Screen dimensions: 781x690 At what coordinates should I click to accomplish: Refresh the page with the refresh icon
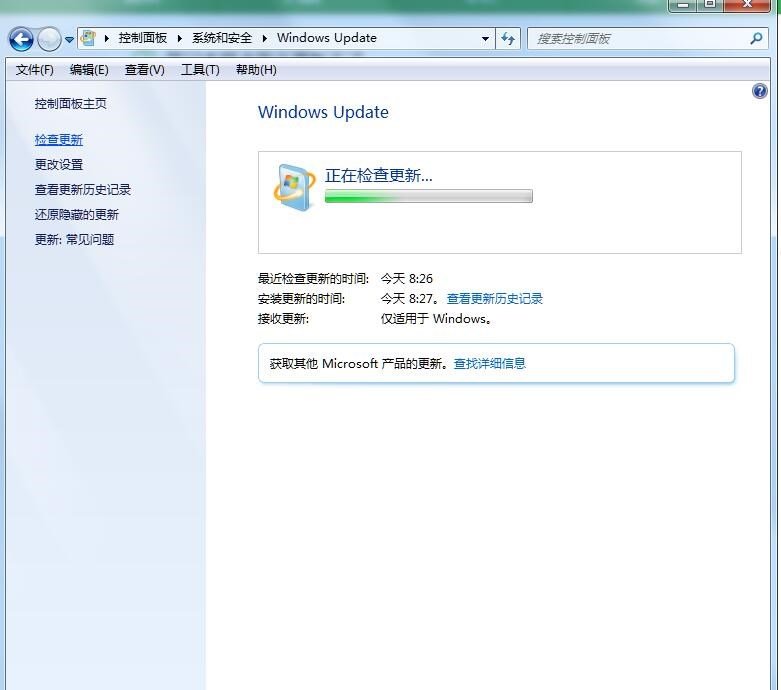[508, 38]
